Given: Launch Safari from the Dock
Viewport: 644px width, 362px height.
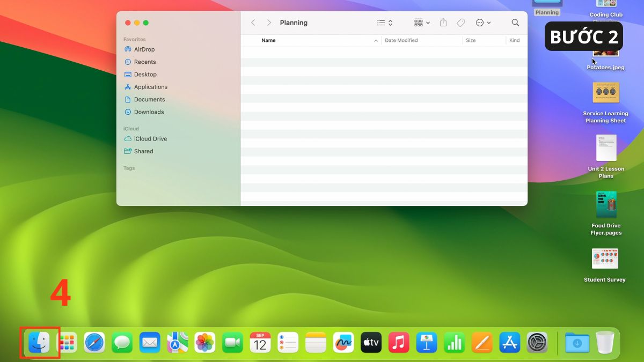Looking at the screenshot, I should pos(94,343).
